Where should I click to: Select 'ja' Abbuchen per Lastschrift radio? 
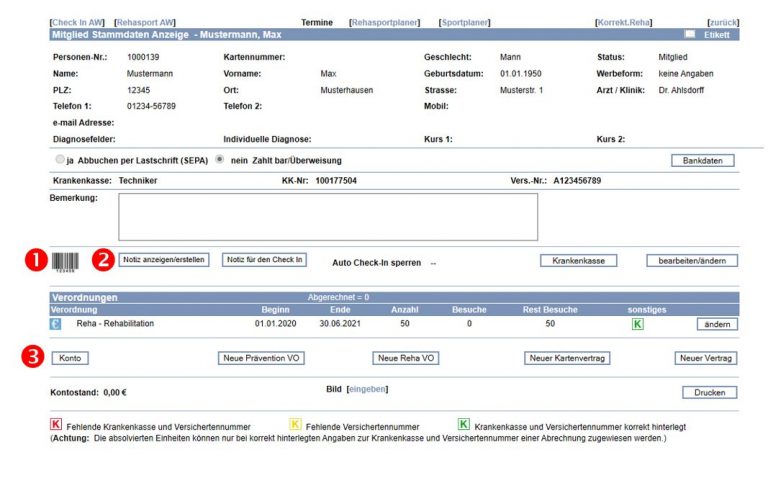(x=60, y=160)
